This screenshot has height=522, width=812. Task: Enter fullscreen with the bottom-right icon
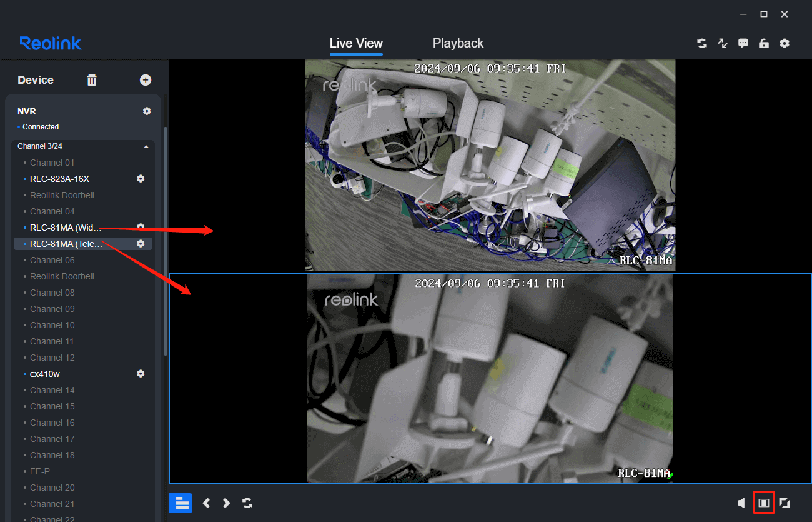(785, 503)
